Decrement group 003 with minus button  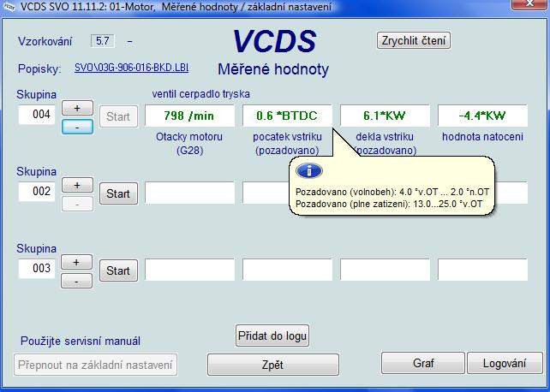(x=77, y=280)
